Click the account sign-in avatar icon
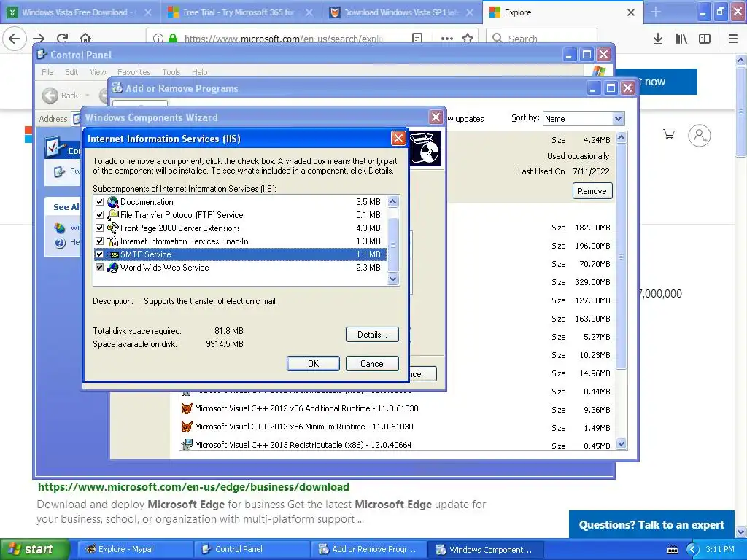This screenshot has width=747, height=560. point(700,136)
